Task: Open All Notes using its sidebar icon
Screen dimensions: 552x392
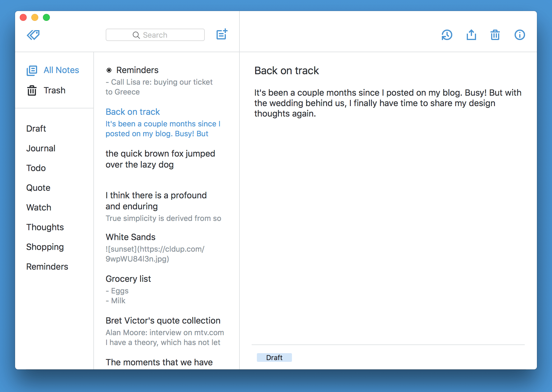Action: [x=32, y=70]
